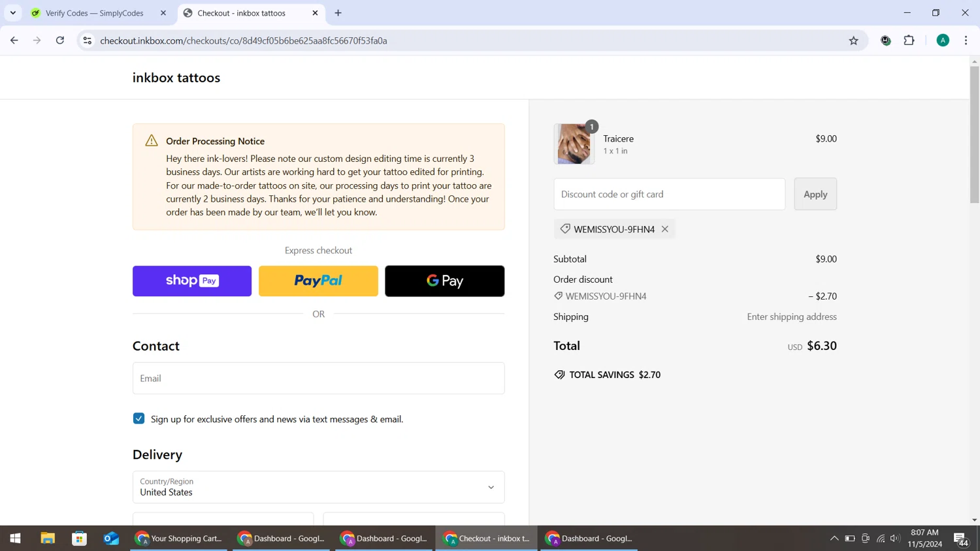
Task: Open the browser extensions puzzle icon
Action: pos(909,40)
